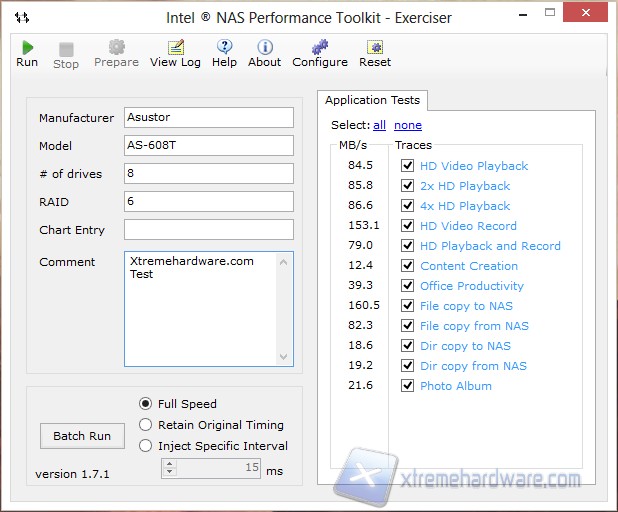
Task: Increase the interval ms spinner value
Action: click(169, 464)
